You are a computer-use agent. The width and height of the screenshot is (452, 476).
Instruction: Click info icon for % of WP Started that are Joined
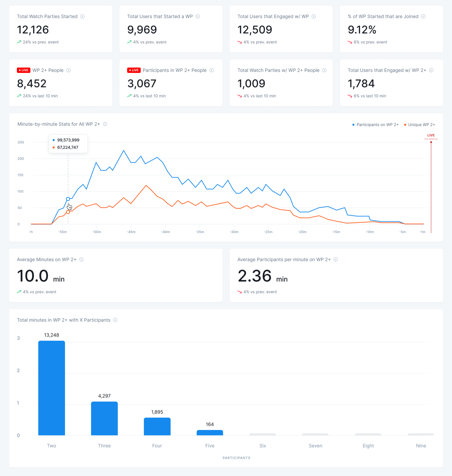coord(423,16)
